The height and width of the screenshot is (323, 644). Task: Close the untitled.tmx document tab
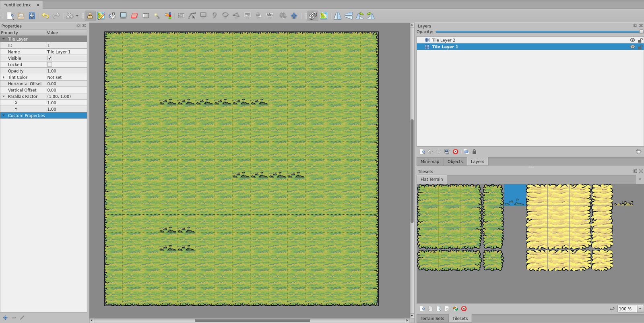(38, 5)
